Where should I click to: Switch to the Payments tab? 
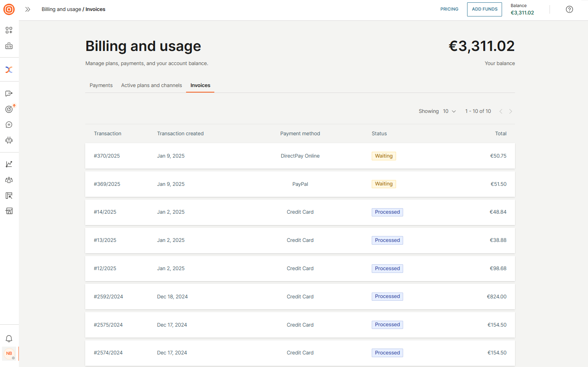tap(101, 85)
